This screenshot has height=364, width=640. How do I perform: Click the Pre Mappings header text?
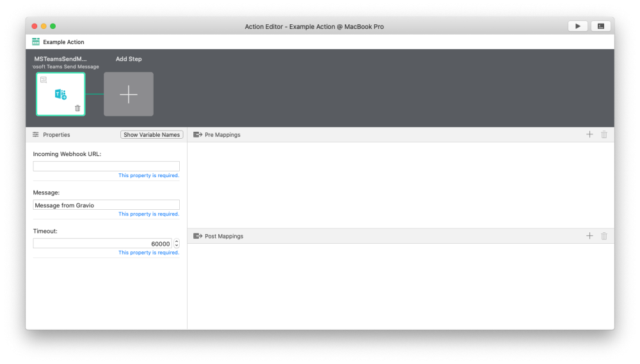pyautogui.click(x=223, y=135)
